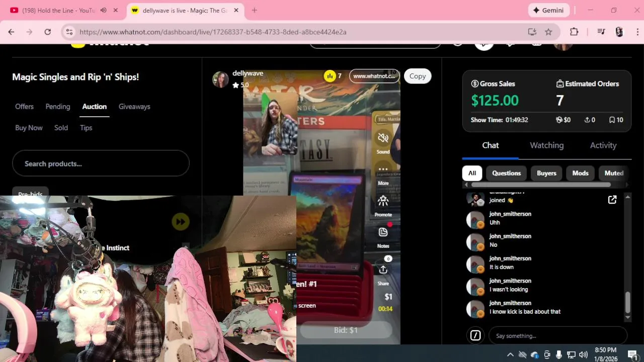Pop out chat with external-link icon
The height and width of the screenshot is (362, 644).
(612, 200)
